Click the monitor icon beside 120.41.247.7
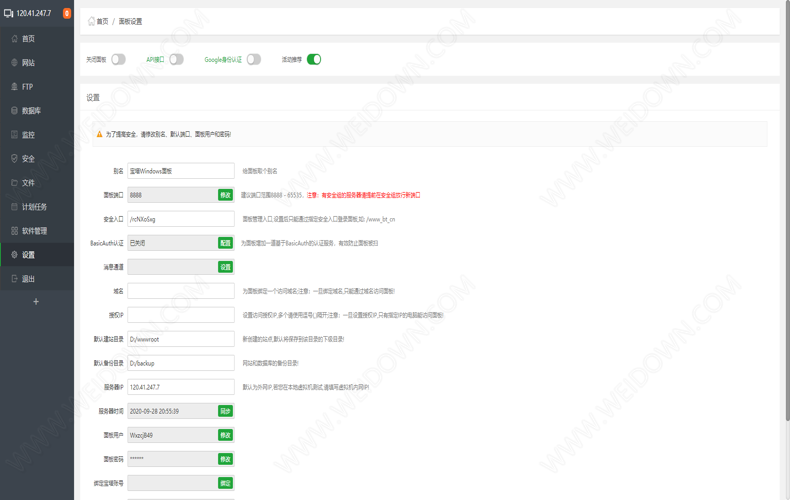 click(x=9, y=13)
